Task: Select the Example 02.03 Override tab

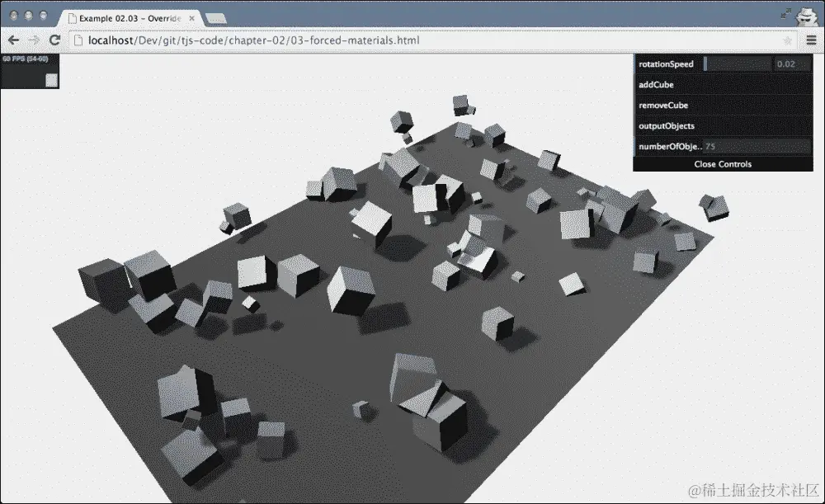Action: [130, 18]
